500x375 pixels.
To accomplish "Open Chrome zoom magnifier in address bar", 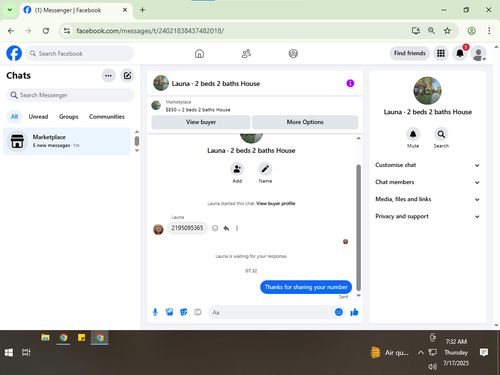I will 431,31.
